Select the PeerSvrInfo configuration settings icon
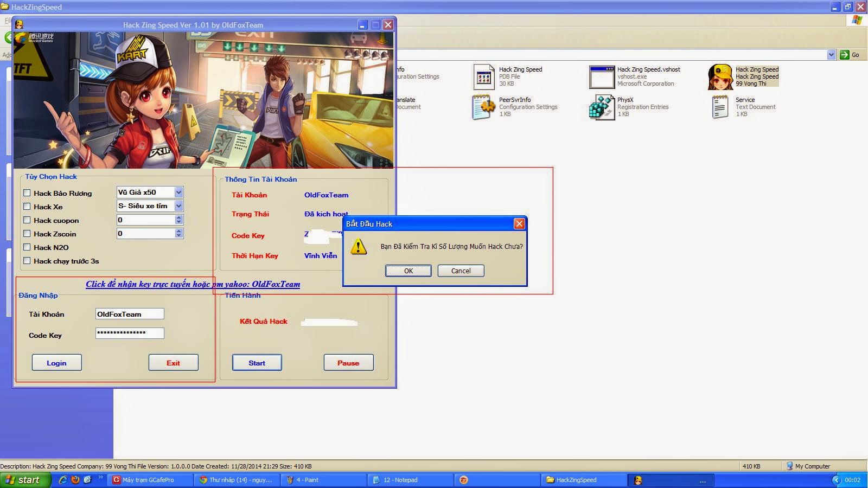This screenshot has width=868, height=488. coord(484,107)
